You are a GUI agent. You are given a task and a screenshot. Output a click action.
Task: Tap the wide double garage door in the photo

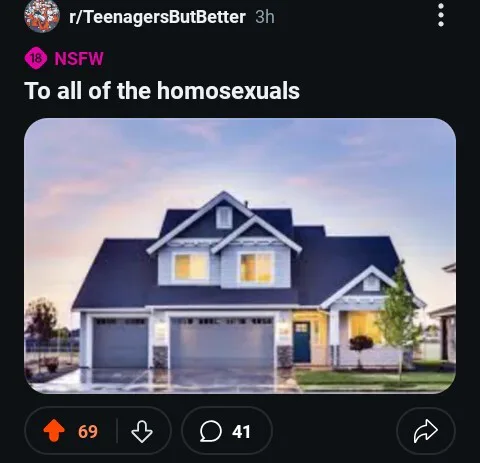click(222, 342)
